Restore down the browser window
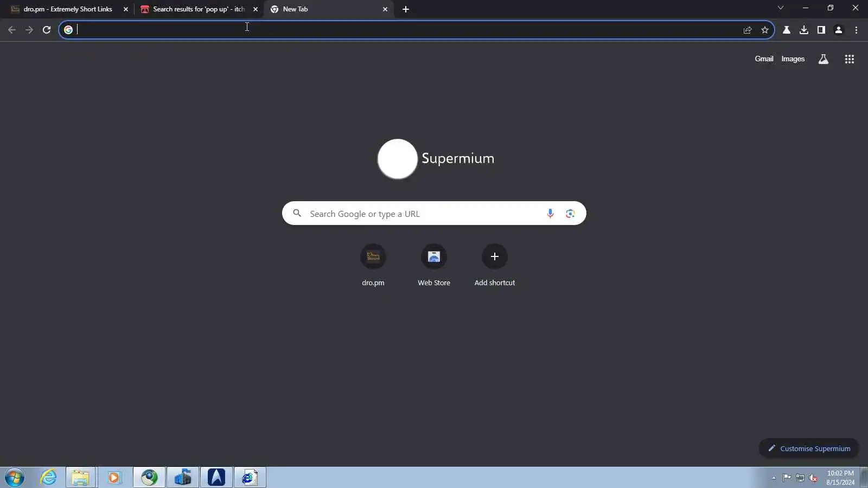868x488 pixels. pyautogui.click(x=831, y=8)
